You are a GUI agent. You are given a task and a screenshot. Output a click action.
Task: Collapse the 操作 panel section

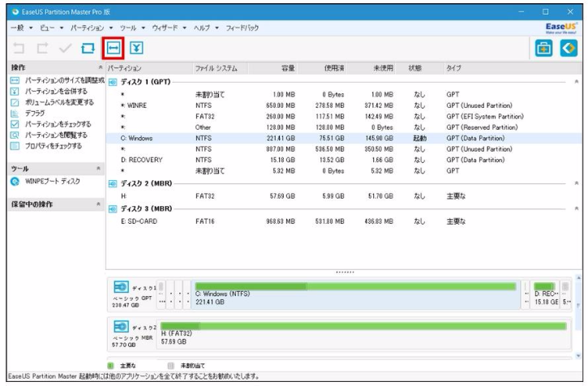pyautogui.click(x=100, y=67)
